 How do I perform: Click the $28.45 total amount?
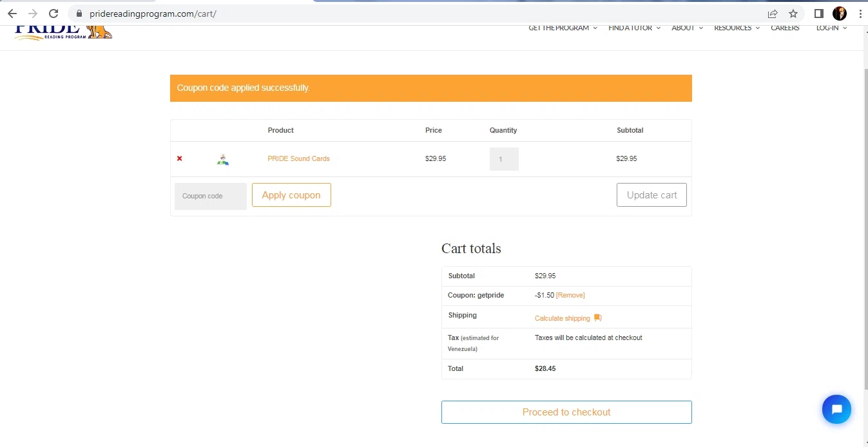tap(545, 368)
